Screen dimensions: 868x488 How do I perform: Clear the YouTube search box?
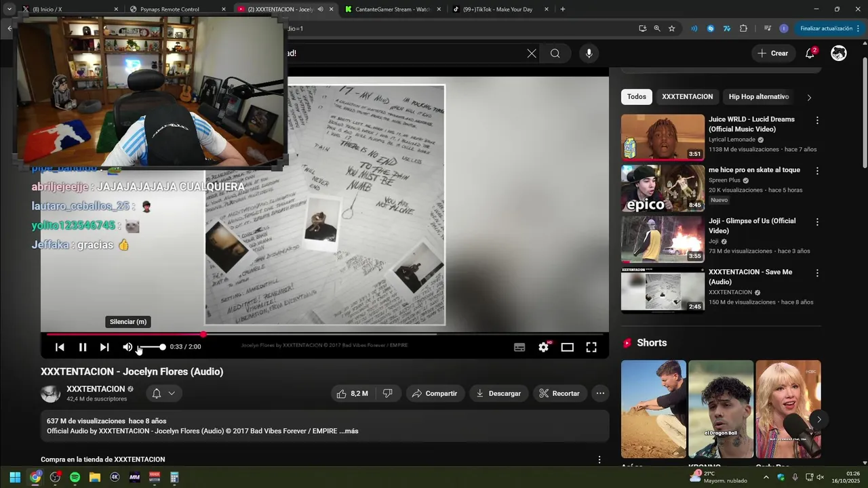click(x=532, y=54)
